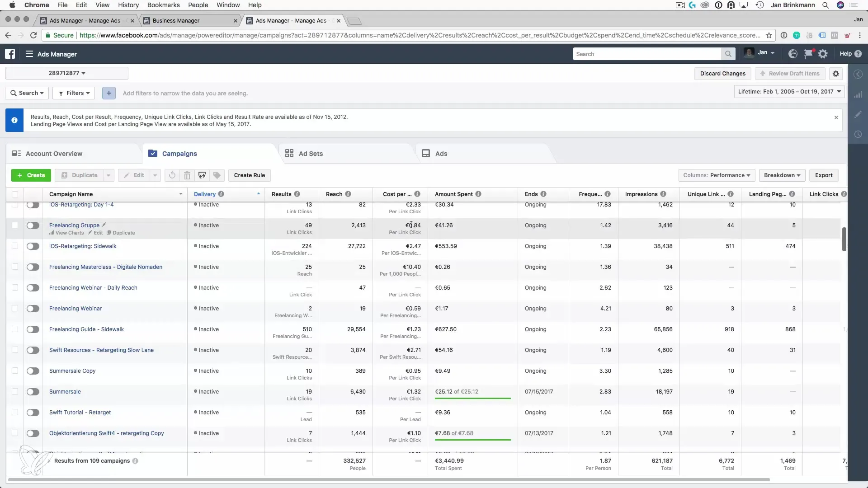
Task: Click the delete trash icon in toolbar
Action: (187, 175)
